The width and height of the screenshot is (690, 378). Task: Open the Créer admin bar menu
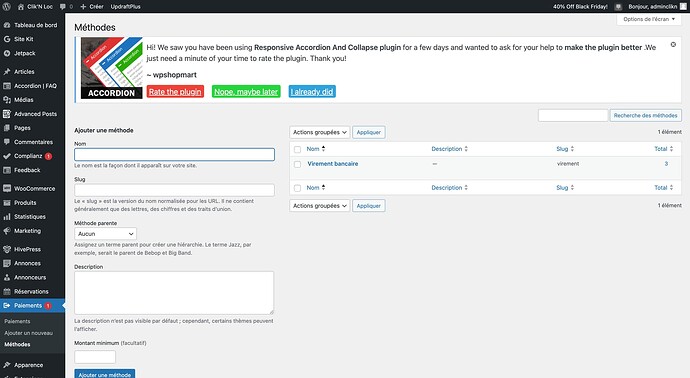pos(92,7)
